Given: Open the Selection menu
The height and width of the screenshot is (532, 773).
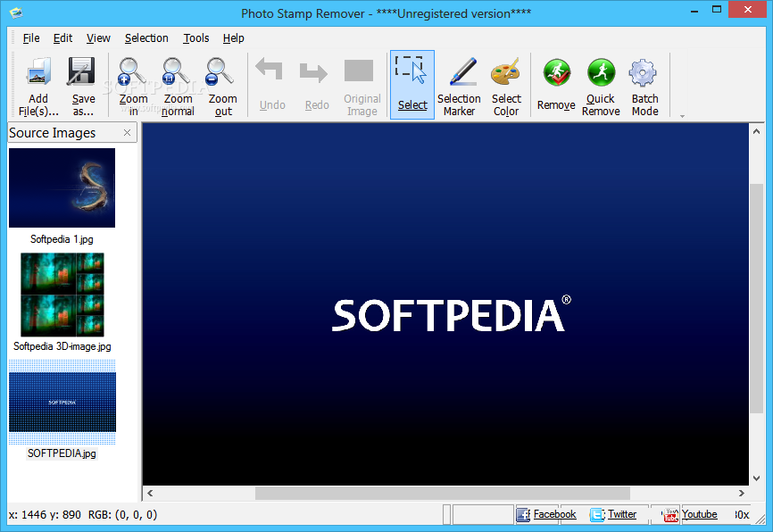Looking at the screenshot, I should [x=146, y=38].
